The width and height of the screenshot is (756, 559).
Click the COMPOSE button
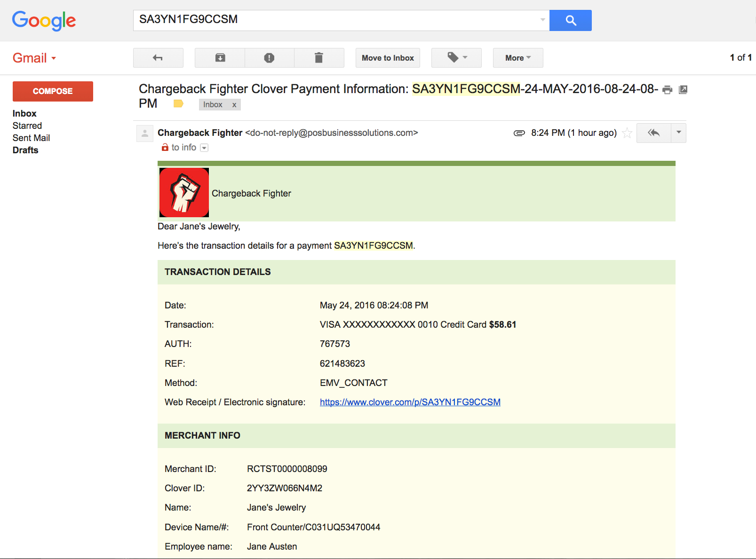click(53, 91)
